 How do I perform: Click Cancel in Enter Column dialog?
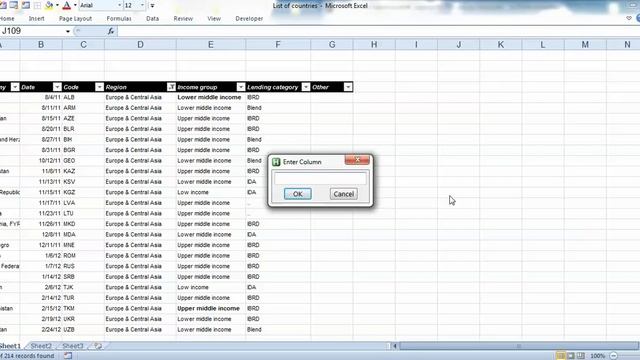click(x=344, y=194)
